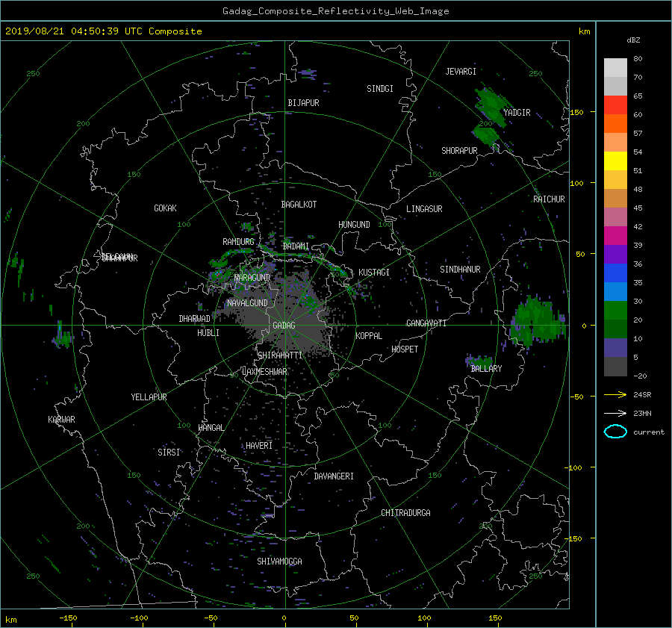Screen dimensions: 672x628
Task: Click the YELLAPUR city label
Action: coord(149,397)
